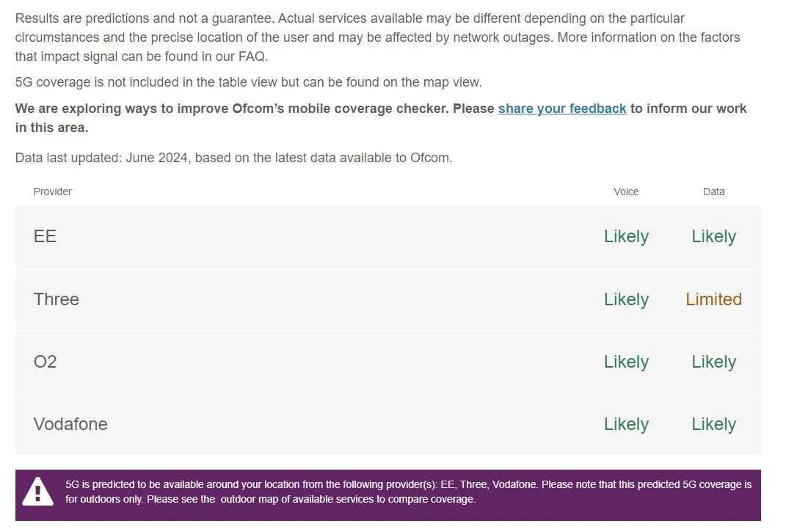Click the Data last updated June 2024 text
797x532 pixels.
233,158
